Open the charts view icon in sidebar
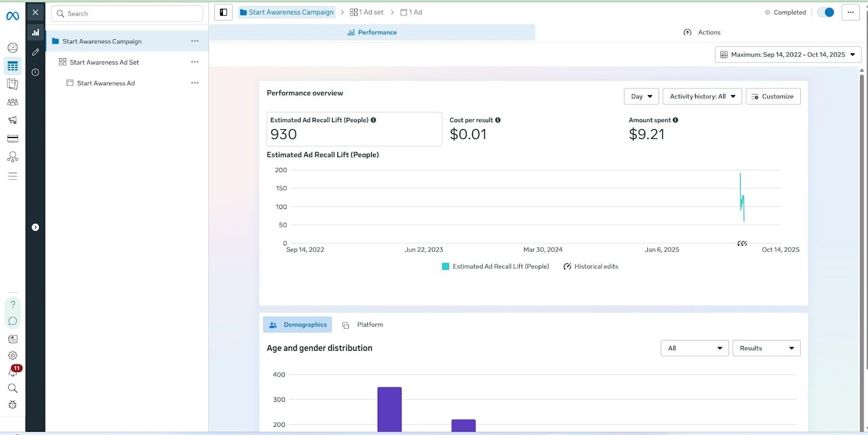Screen dimensions: 868x435 (35, 33)
